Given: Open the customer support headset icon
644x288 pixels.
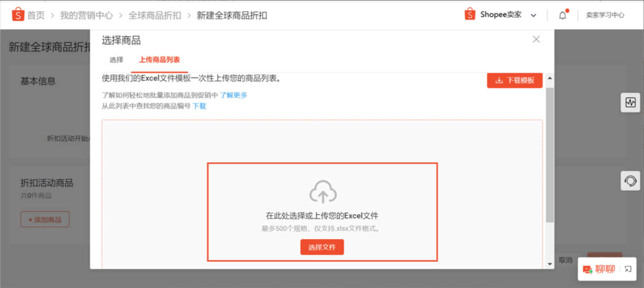Looking at the screenshot, I should [x=630, y=181].
